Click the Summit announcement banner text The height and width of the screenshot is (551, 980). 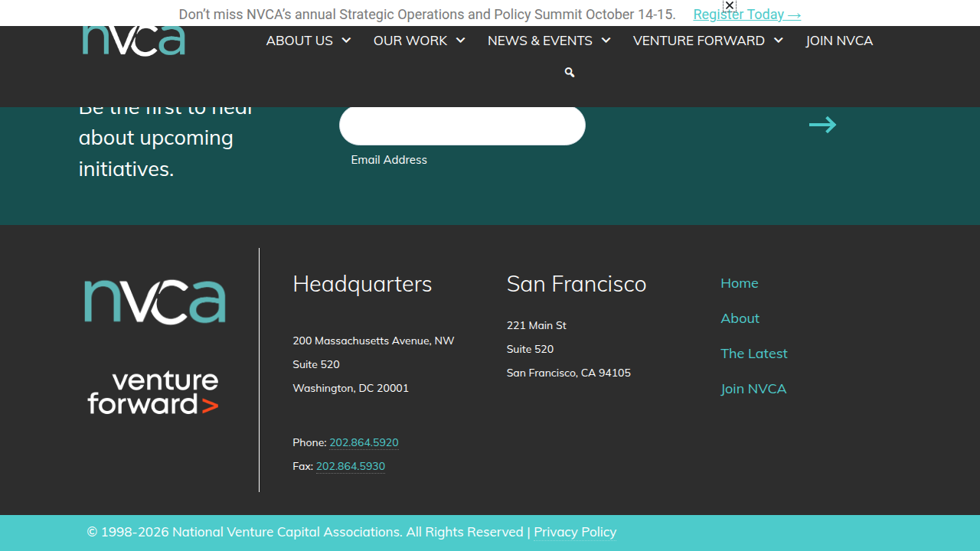point(427,15)
